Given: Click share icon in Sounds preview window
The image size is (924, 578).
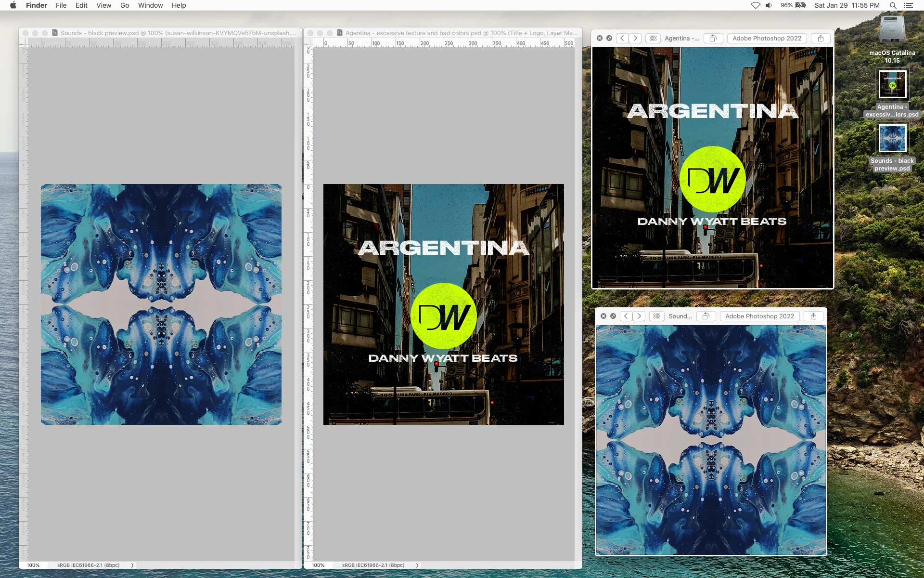Looking at the screenshot, I should pyautogui.click(x=813, y=316).
